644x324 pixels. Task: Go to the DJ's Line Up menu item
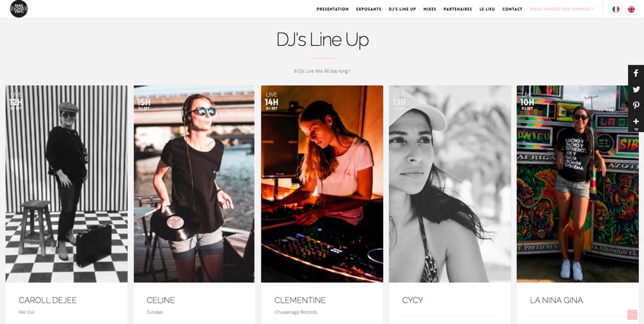point(402,9)
